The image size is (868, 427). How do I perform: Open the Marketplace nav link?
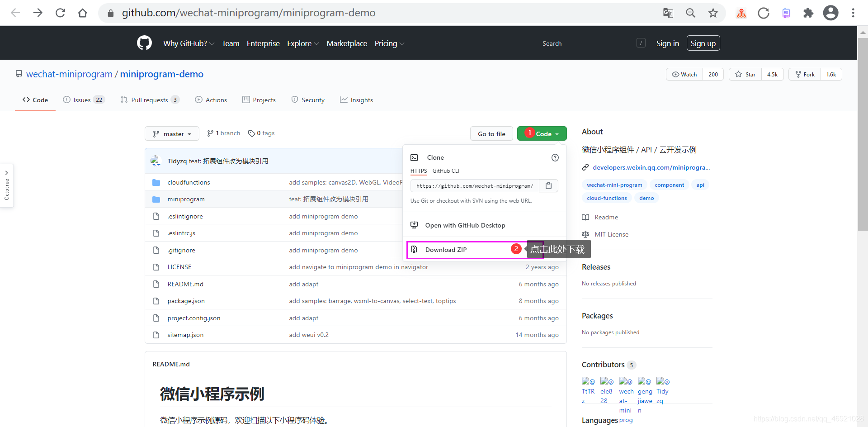coord(347,43)
